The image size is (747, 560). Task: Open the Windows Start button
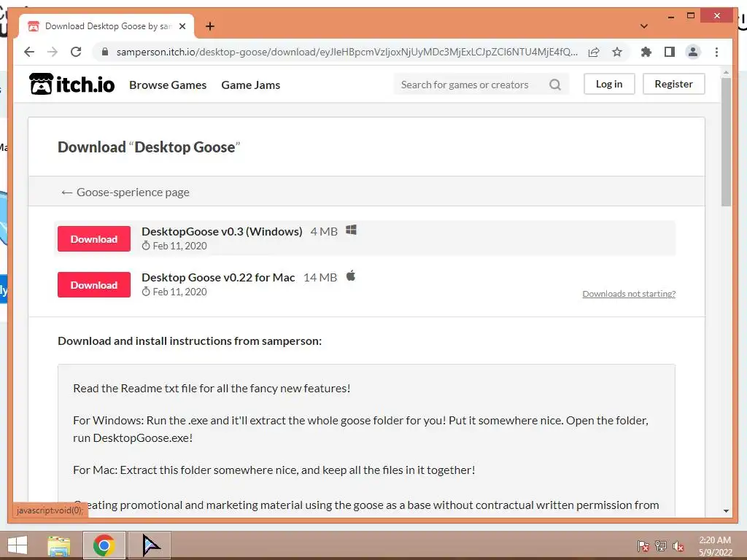pyautogui.click(x=18, y=545)
